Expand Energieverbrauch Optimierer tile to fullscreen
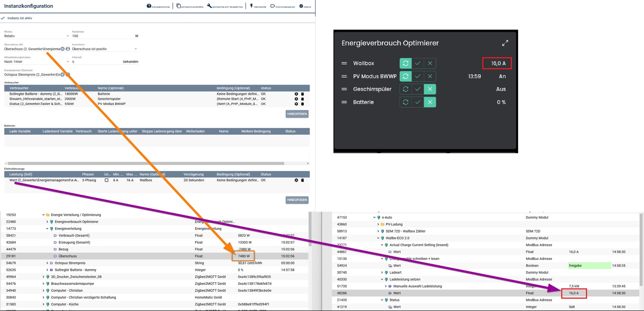 click(x=505, y=43)
